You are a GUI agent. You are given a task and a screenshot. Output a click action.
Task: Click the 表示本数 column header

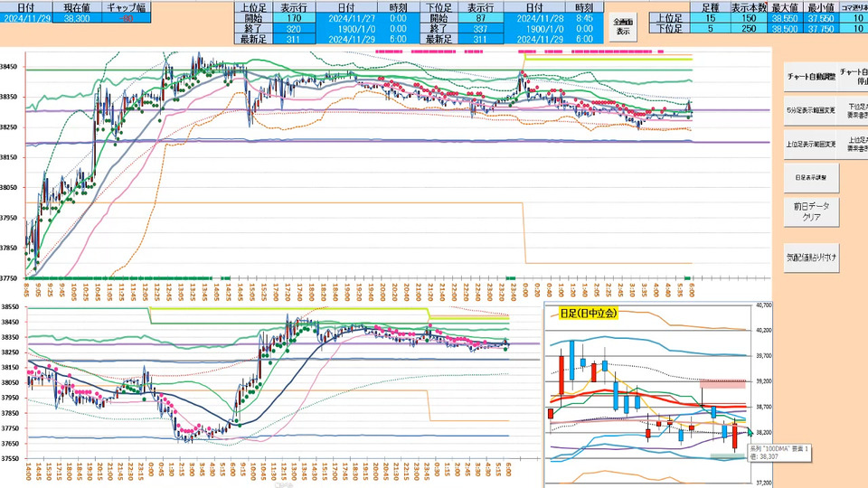pos(749,8)
